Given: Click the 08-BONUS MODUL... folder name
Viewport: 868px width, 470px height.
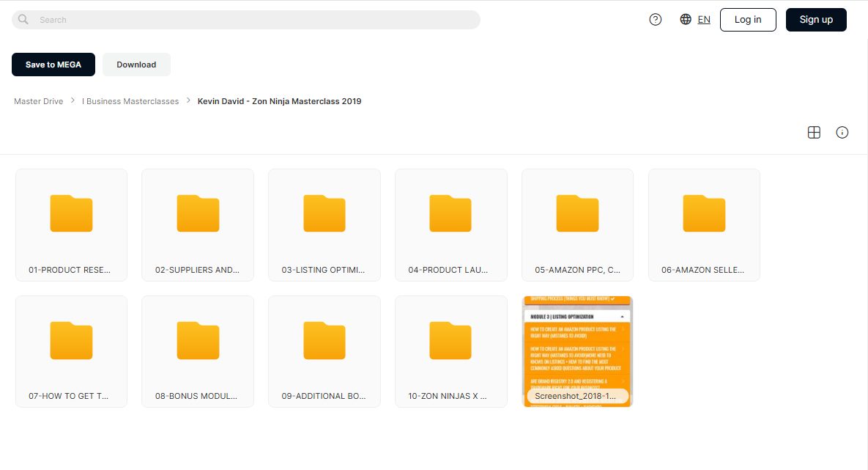Looking at the screenshot, I should point(196,396).
